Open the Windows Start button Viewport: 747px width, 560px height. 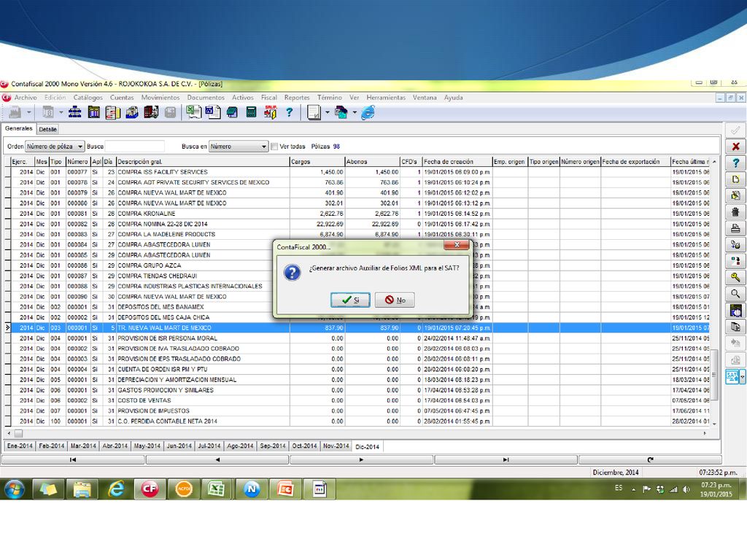(15, 489)
